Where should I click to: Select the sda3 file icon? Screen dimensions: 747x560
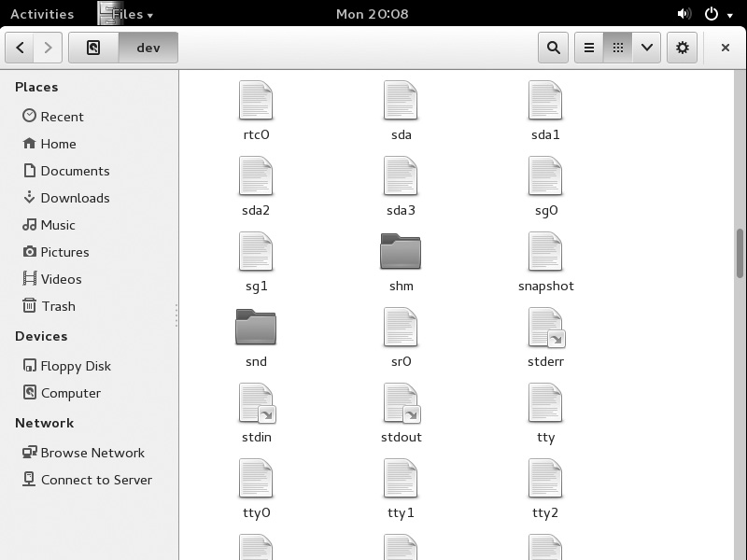(401, 176)
